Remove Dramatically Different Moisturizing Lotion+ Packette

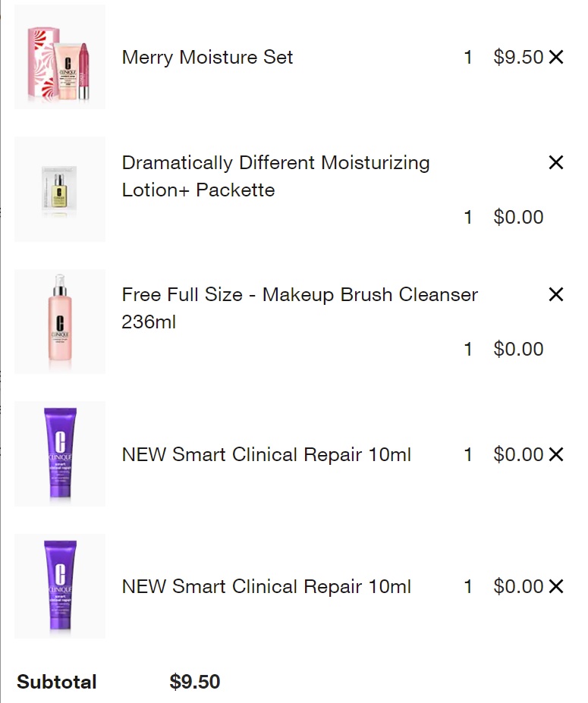(x=556, y=162)
